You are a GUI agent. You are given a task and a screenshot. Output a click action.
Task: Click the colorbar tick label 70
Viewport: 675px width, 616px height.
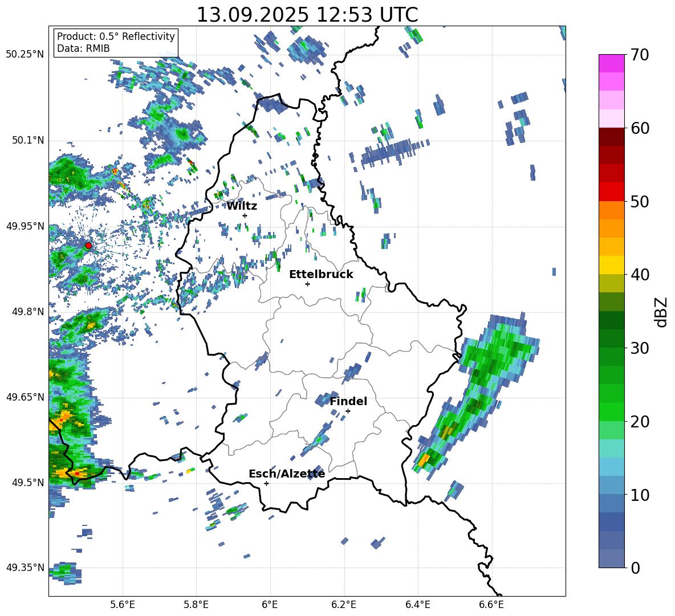coord(640,55)
